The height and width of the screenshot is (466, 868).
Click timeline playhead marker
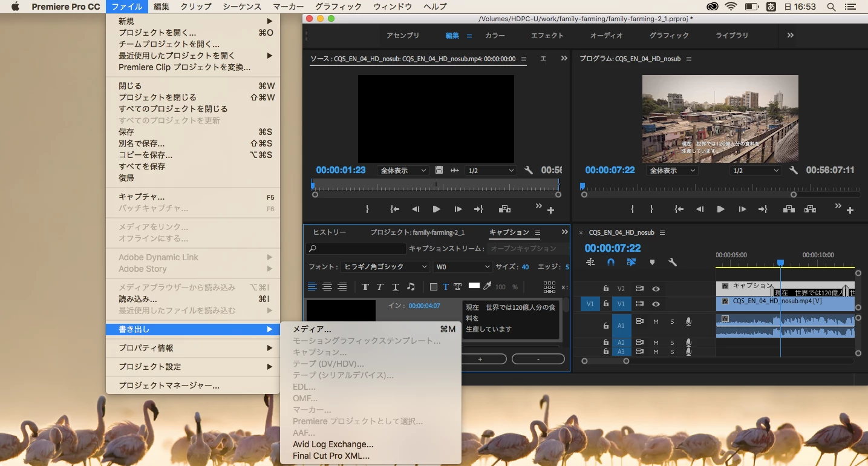(x=780, y=263)
